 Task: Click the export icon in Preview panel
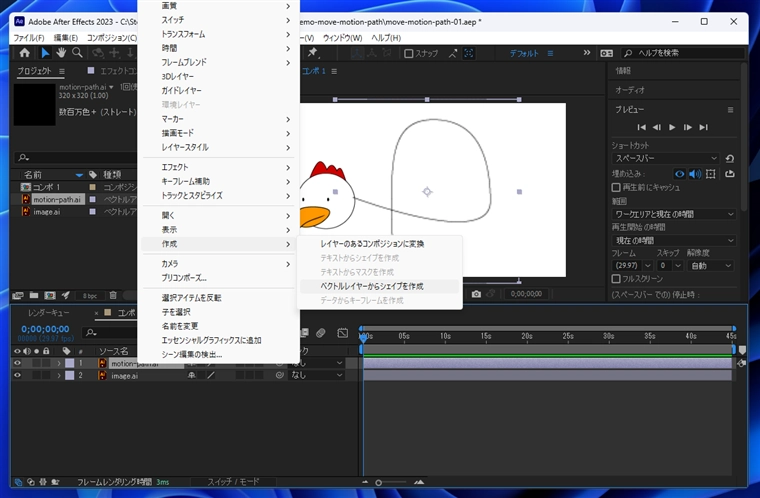pos(729,174)
